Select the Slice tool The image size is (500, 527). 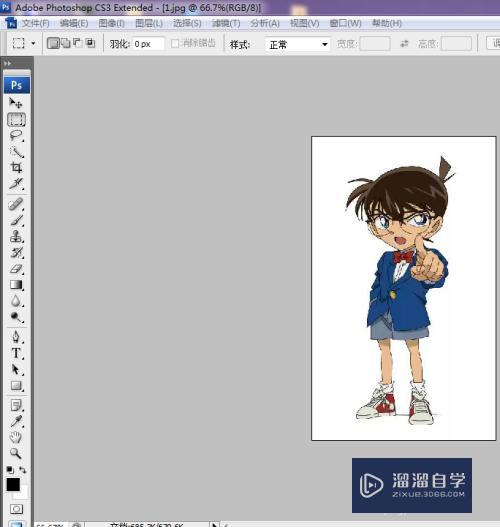(x=16, y=184)
